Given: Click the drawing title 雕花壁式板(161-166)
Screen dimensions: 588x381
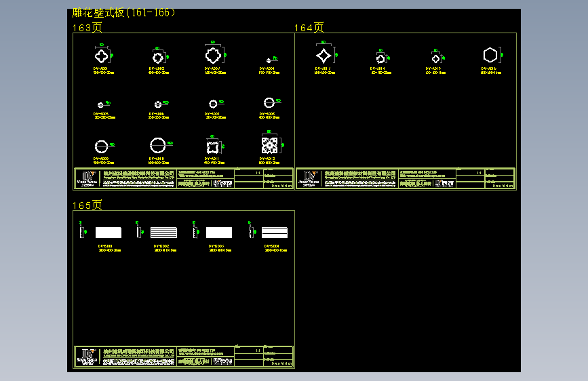Looking at the screenshot, I should tap(123, 13).
